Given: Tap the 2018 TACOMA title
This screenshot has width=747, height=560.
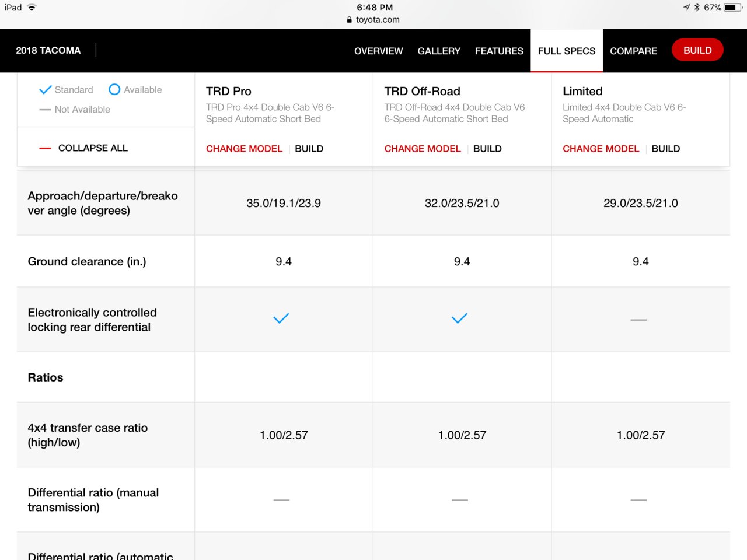Looking at the screenshot, I should [48, 50].
